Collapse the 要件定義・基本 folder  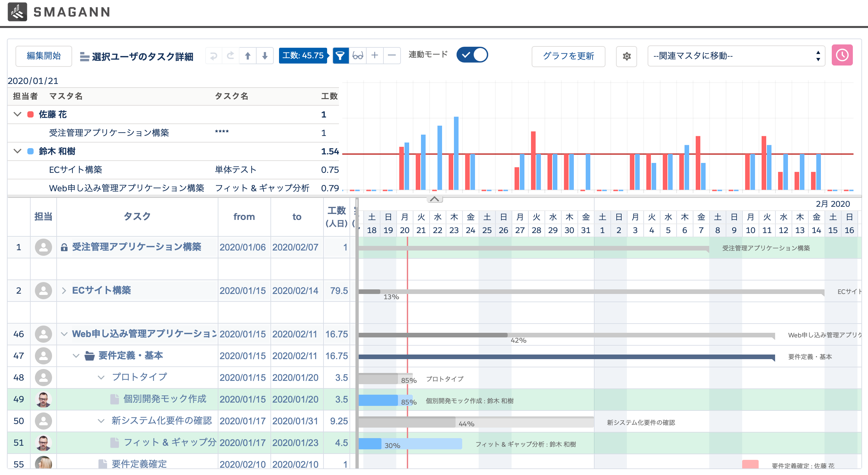[x=76, y=356]
